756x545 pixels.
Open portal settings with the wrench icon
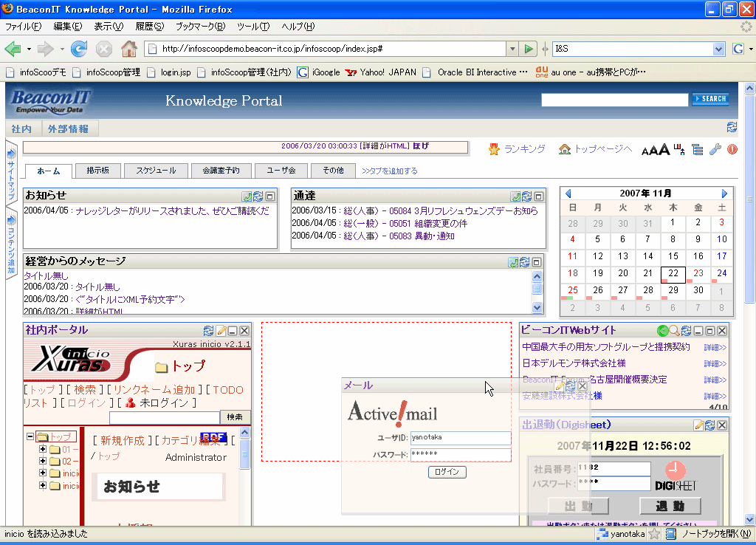(x=715, y=149)
